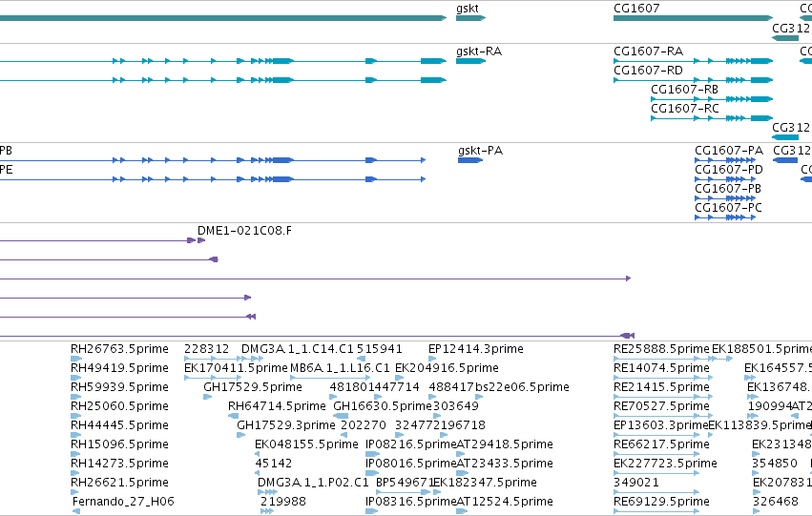Select EST EK113839.5prime
Screen dimensions: 812x516
[x=760, y=425]
